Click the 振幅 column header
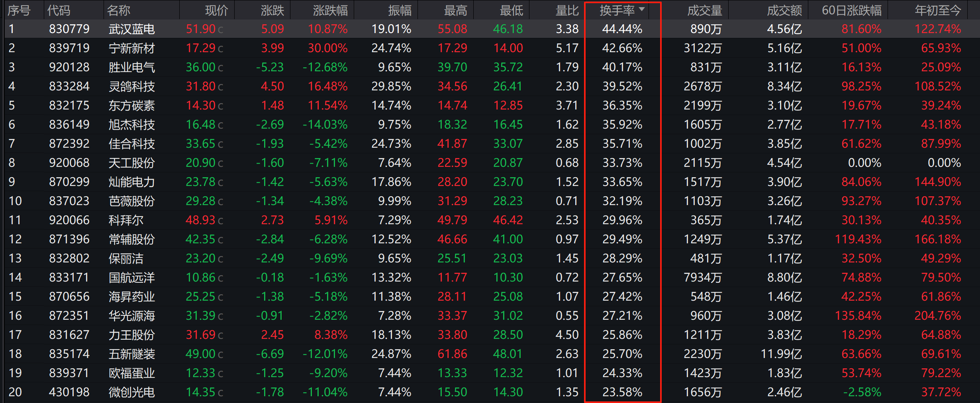The image size is (980, 403). (400, 10)
